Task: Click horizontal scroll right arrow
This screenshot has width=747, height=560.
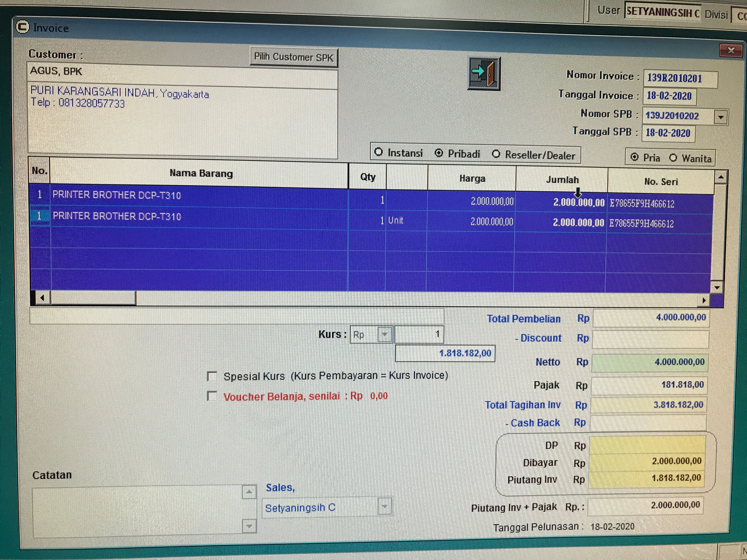Action: coord(704,300)
